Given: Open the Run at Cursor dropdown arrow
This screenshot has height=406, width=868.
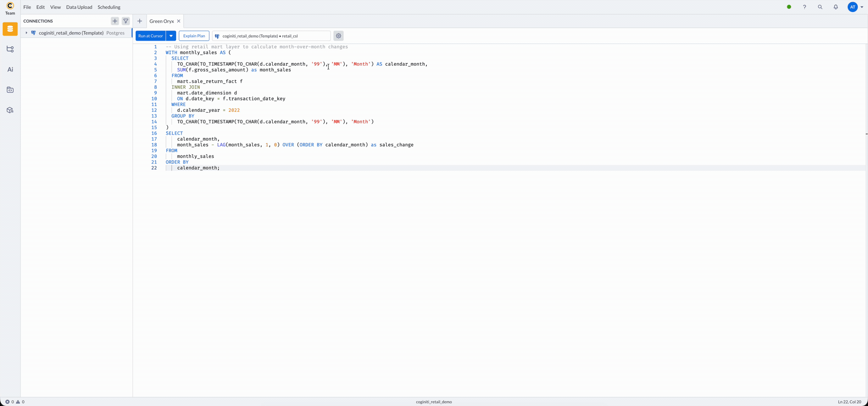Looking at the screenshot, I should (x=171, y=36).
